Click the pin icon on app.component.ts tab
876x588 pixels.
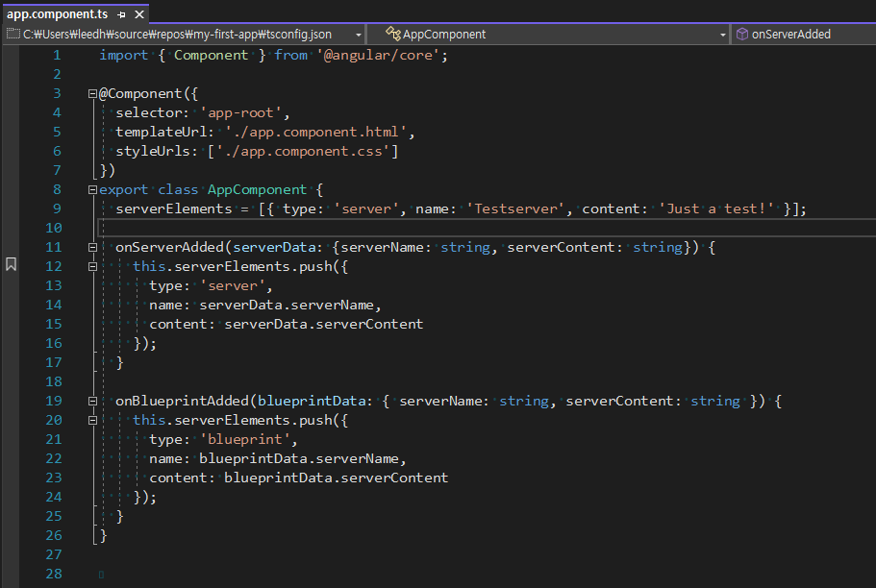tap(120, 13)
